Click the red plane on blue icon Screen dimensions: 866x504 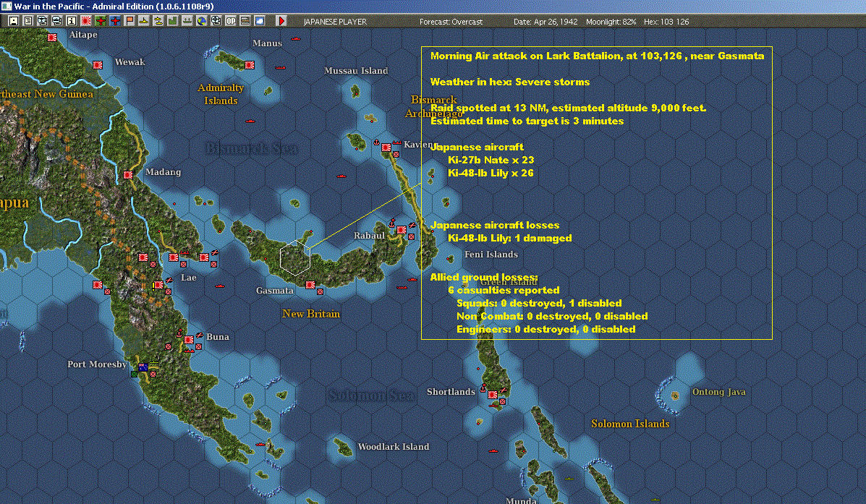[x=115, y=21]
